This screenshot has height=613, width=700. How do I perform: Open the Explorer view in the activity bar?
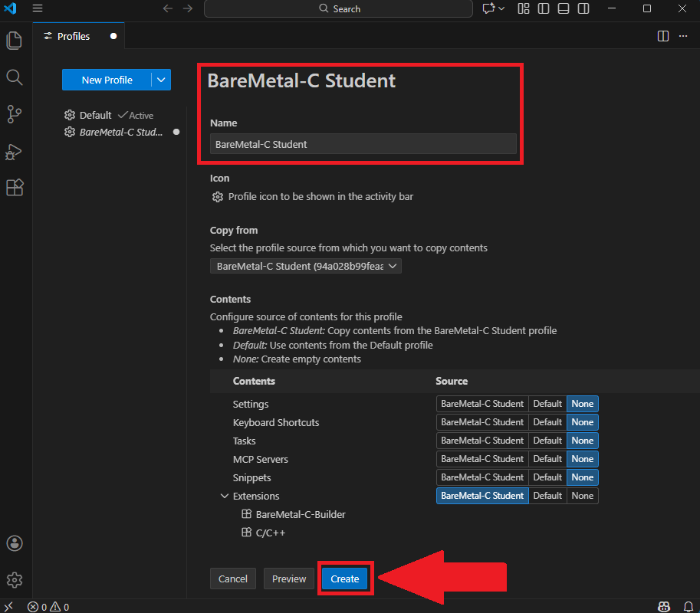tap(14, 40)
